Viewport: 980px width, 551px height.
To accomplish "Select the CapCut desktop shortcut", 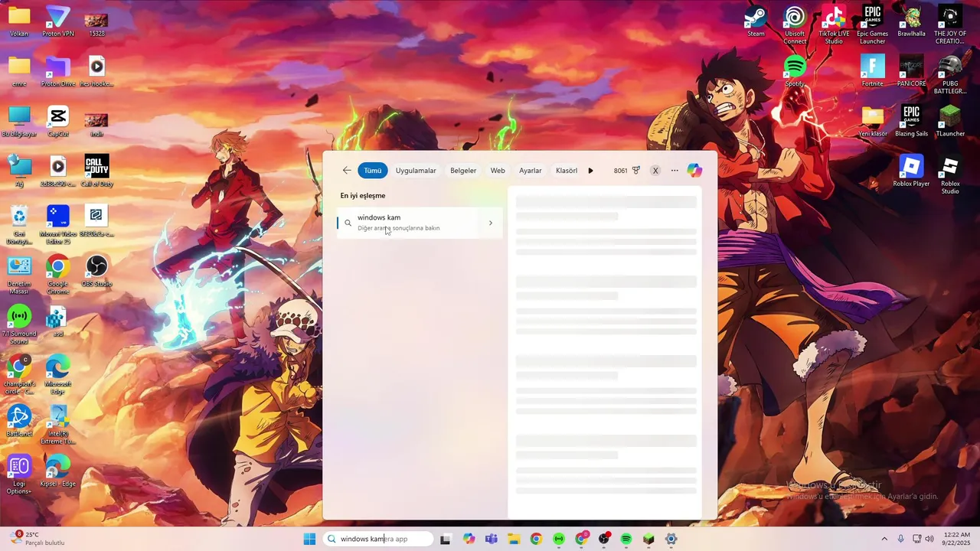I will [x=58, y=121].
